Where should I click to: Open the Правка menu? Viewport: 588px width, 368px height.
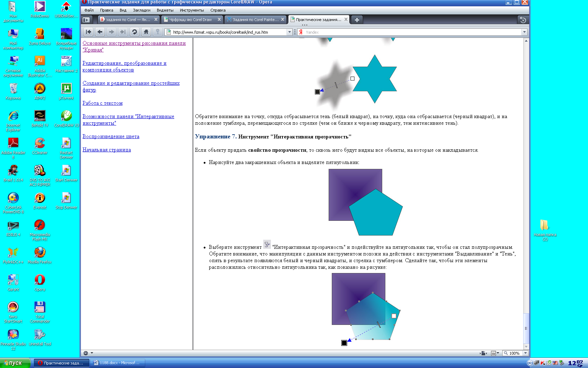106,10
